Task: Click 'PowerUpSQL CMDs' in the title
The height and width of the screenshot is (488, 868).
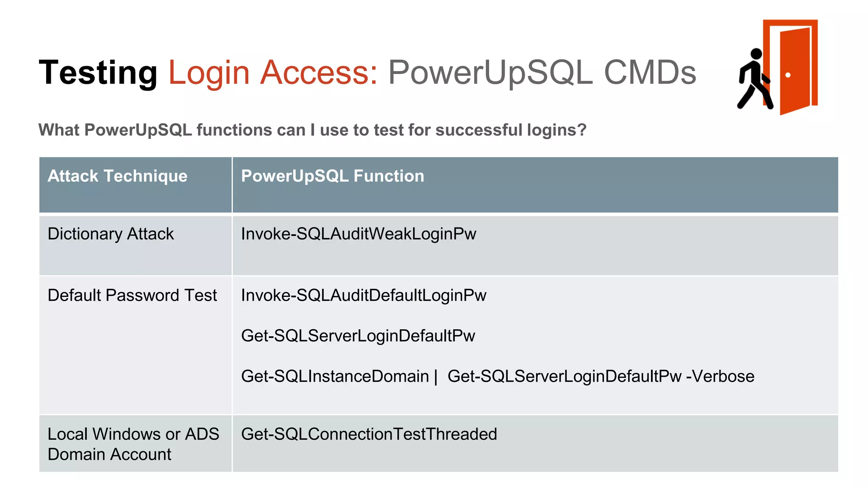Action: [542, 72]
